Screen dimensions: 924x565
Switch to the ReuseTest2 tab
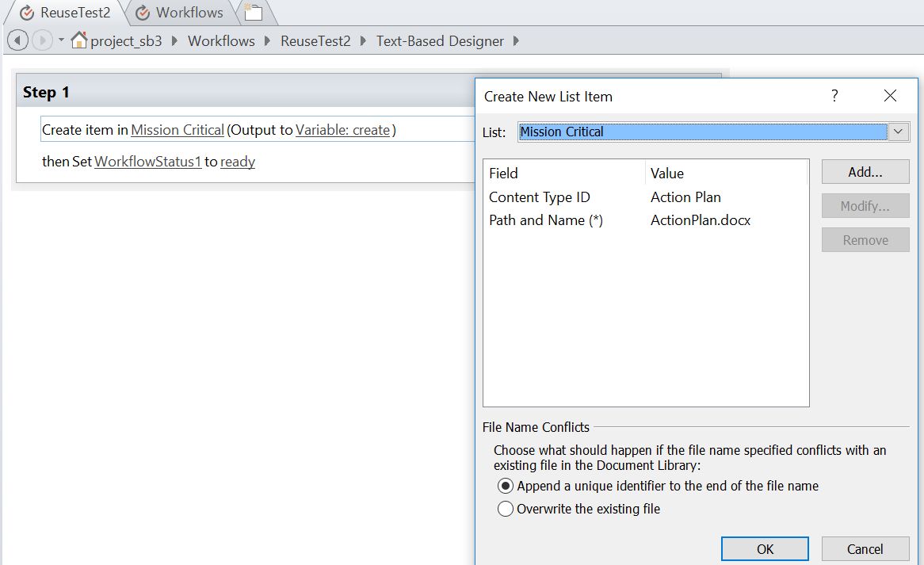(x=66, y=13)
